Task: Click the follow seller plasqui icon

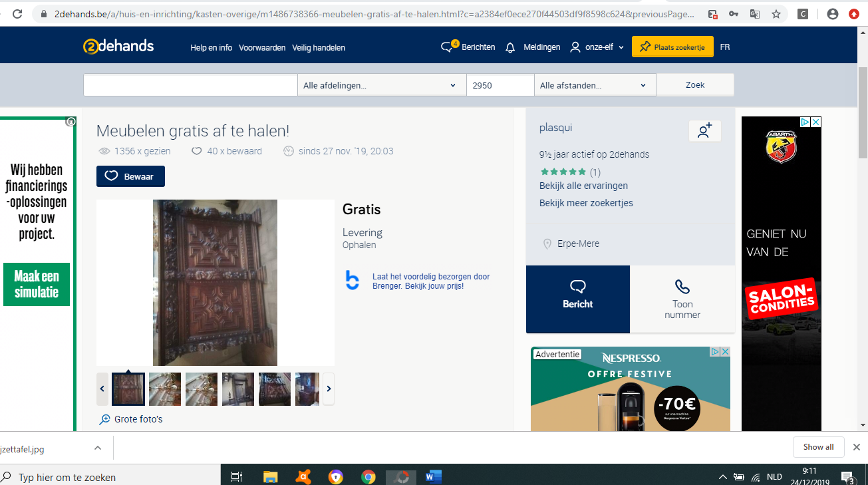Action: 704,131
